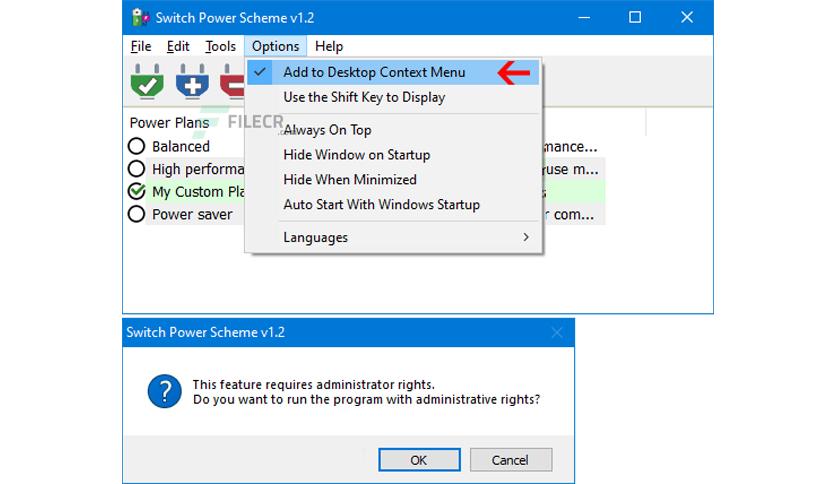836x484 pixels.
Task: Select the Balanced power plan radio button
Action: 136,146
